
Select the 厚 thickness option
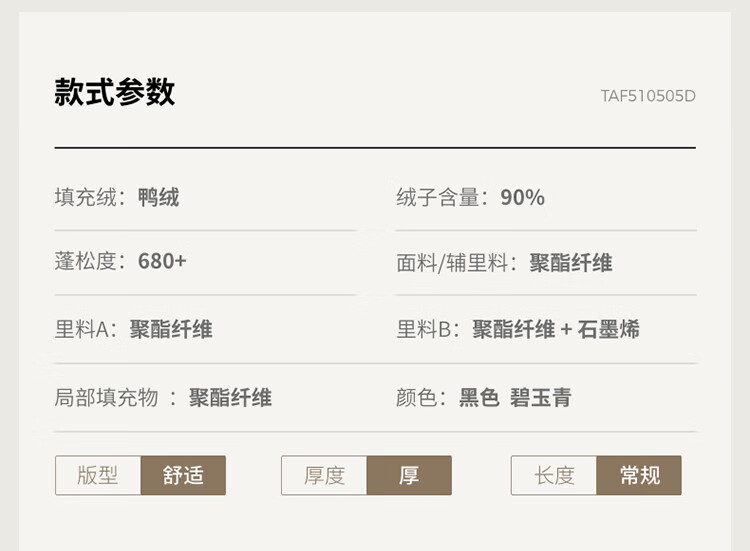[x=409, y=475]
